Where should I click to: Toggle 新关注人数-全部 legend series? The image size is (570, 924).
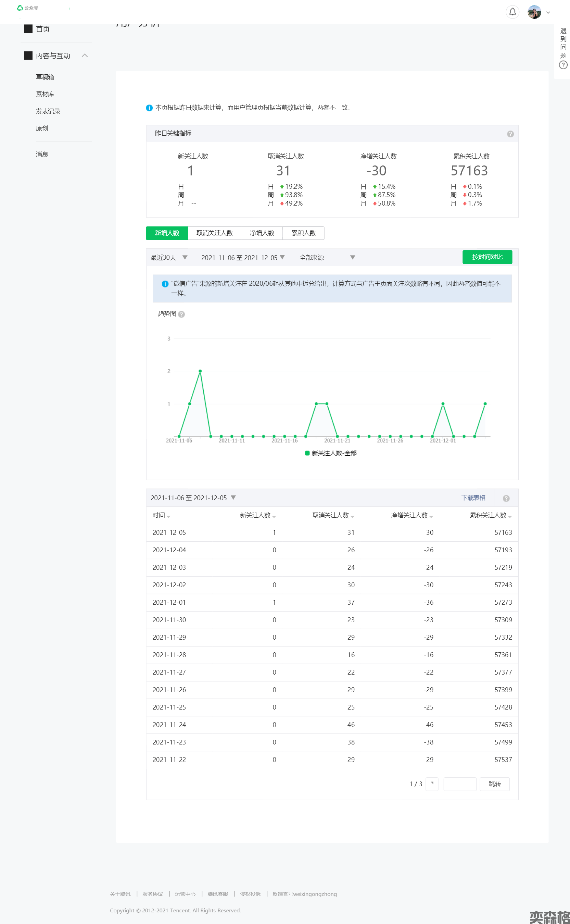(x=330, y=453)
